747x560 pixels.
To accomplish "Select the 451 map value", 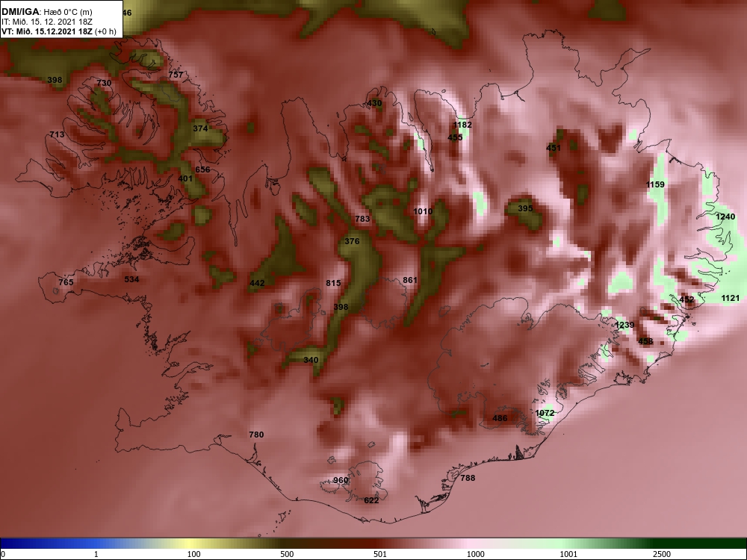I will pos(553,148).
